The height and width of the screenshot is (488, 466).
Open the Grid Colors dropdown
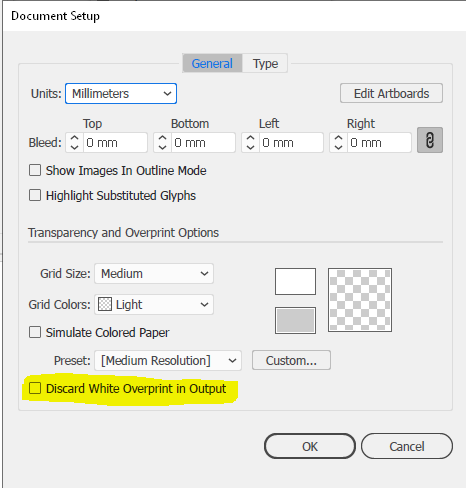click(154, 304)
